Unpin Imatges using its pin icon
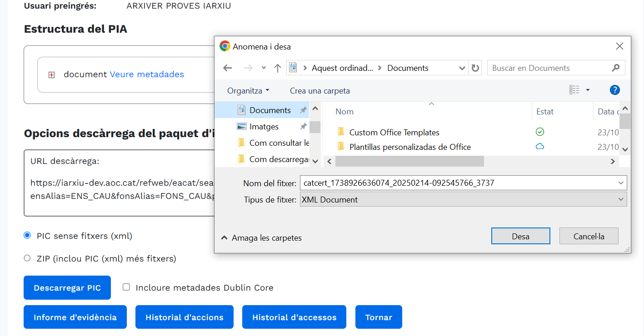 pos(303,127)
